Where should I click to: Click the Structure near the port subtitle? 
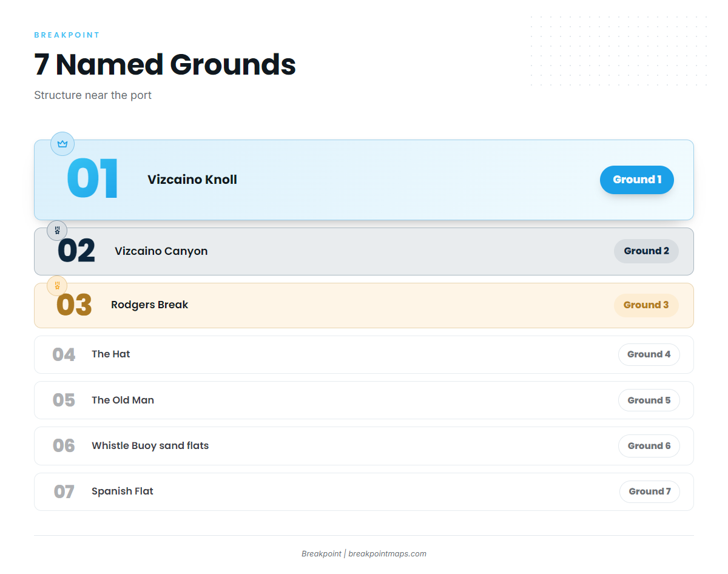pyautogui.click(x=93, y=95)
